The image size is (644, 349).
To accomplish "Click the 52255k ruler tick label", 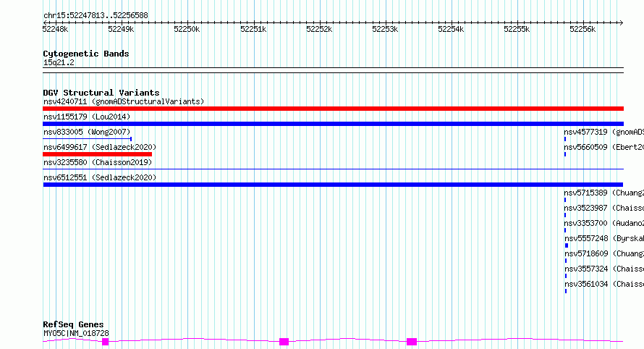I will click(x=517, y=29).
